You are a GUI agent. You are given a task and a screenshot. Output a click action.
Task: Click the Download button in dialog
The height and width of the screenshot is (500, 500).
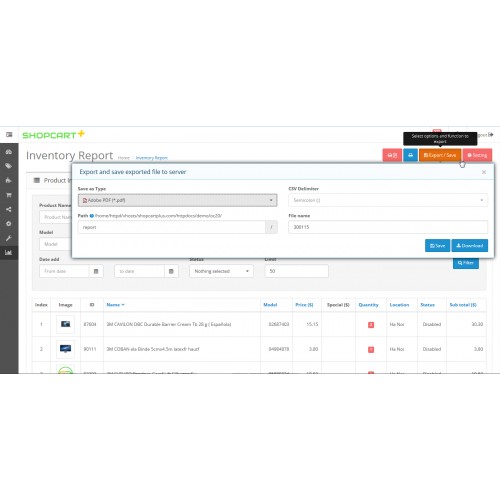[x=470, y=246]
